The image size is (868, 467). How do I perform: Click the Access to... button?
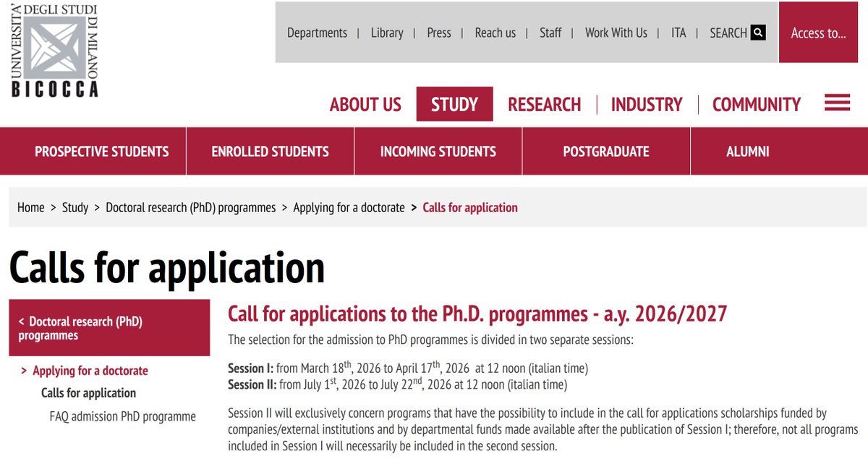[819, 33]
